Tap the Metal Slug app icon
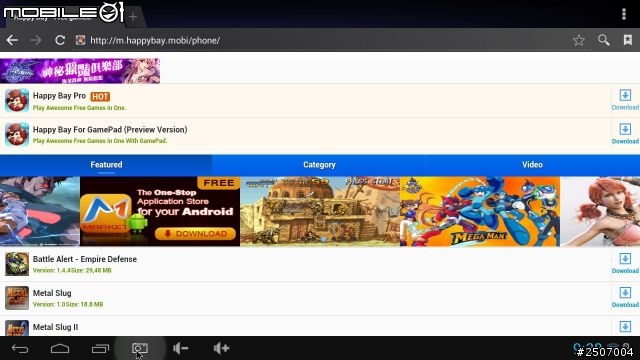The width and height of the screenshot is (640, 360). click(x=17, y=298)
